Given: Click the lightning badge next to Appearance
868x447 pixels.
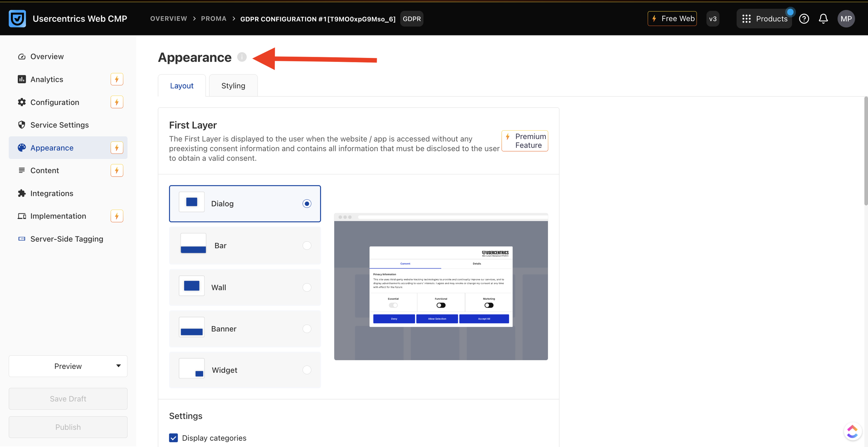Looking at the screenshot, I should [117, 148].
